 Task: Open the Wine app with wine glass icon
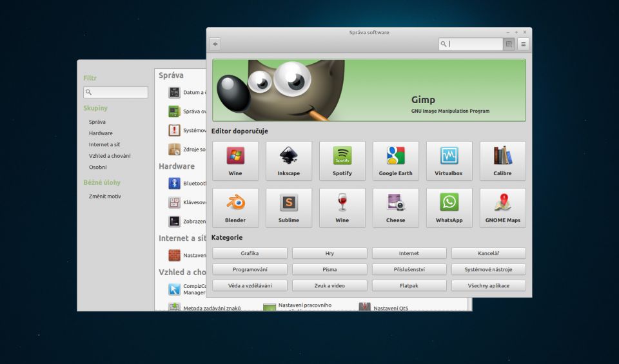pyautogui.click(x=342, y=208)
